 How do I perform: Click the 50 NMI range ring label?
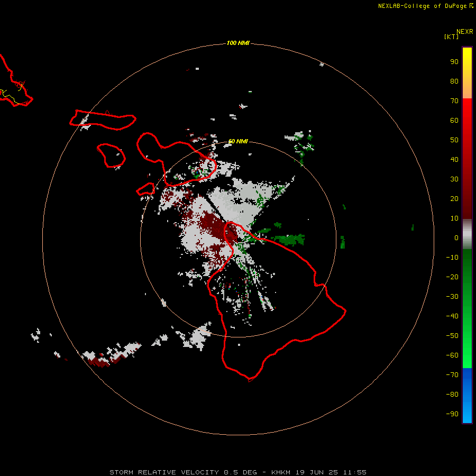click(x=238, y=141)
